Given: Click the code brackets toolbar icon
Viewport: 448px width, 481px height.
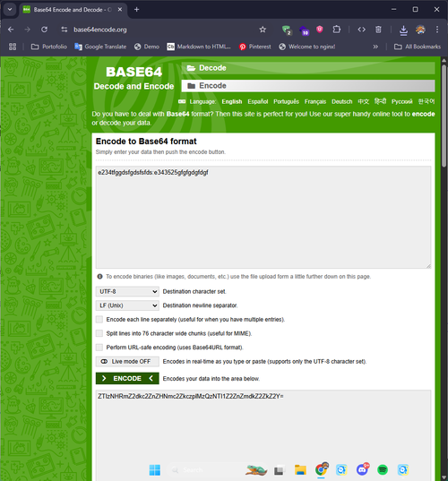Looking at the screenshot, I should tap(361, 30).
